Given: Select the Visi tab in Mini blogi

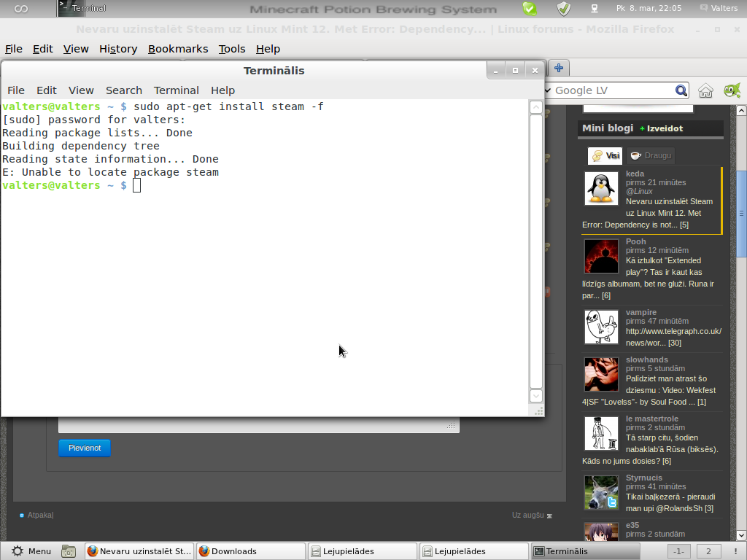Looking at the screenshot, I should (x=605, y=156).
